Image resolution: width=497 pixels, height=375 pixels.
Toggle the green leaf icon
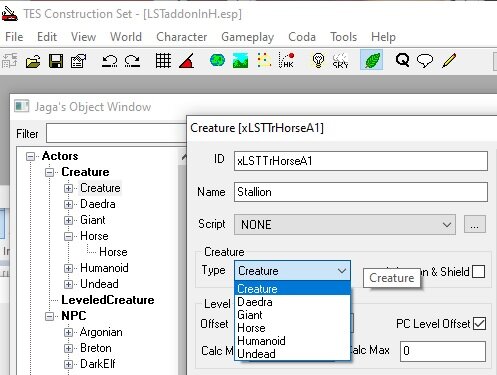point(372,60)
